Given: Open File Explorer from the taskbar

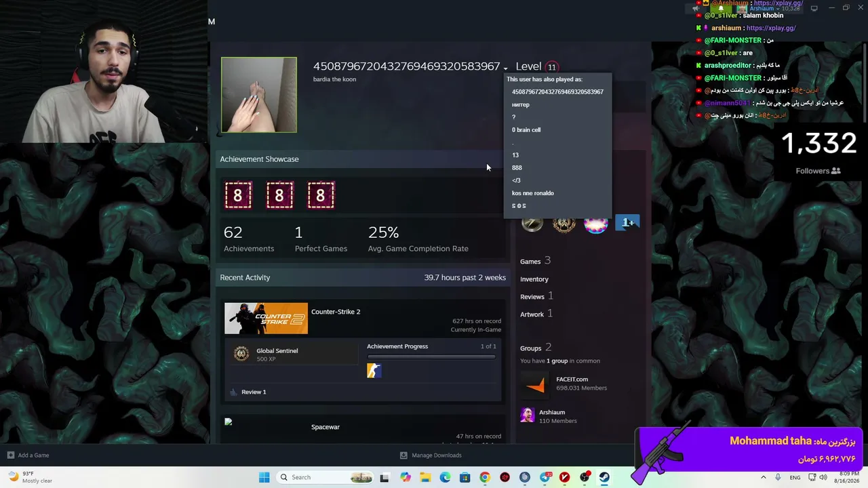Looking at the screenshot, I should click(425, 477).
